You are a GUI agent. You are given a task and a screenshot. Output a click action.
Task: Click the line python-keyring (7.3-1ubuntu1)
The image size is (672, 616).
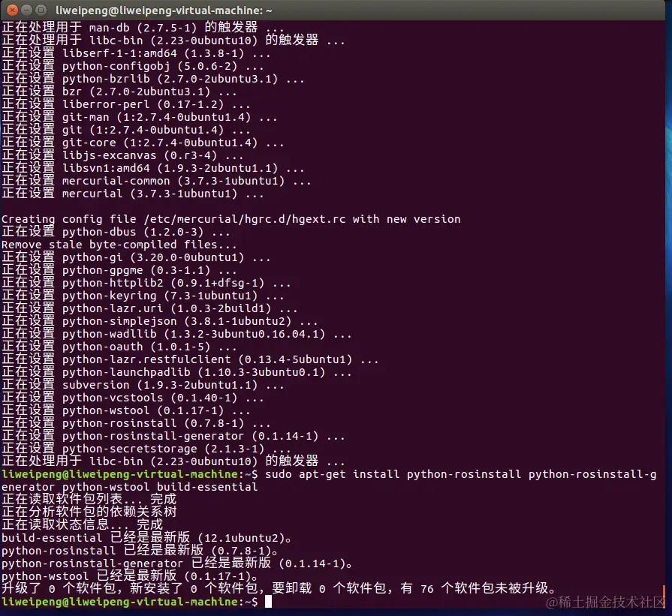143,296
